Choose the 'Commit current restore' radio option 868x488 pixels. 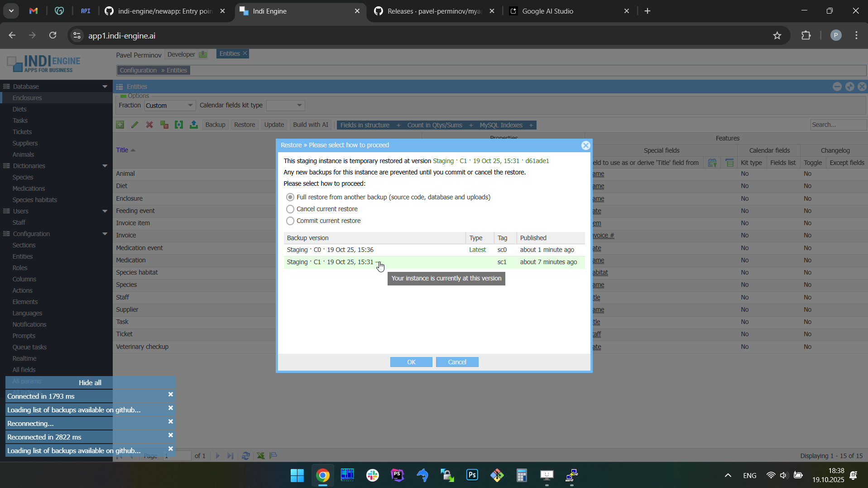(x=290, y=221)
